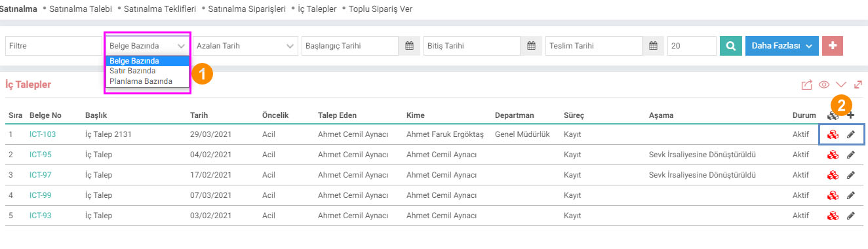868x249 pixels.
Task: Open calendar picker for Bitiş Tarihi
Action: [x=531, y=46]
